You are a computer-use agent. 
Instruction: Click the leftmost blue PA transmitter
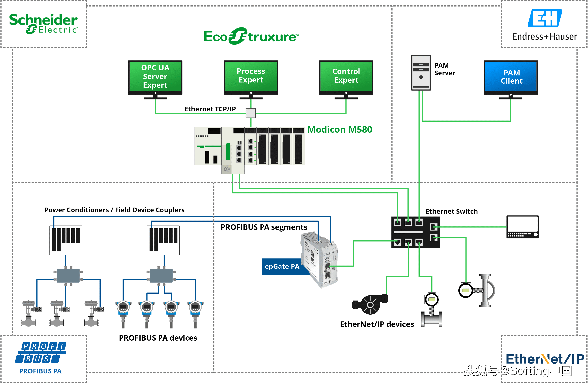click(x=123, y=314)
